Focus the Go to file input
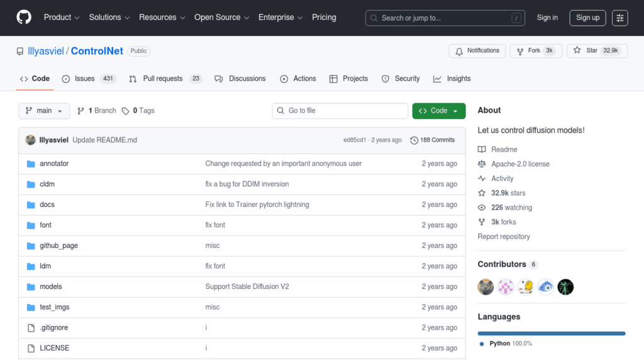644x360 pixels. tap(340, 111)
